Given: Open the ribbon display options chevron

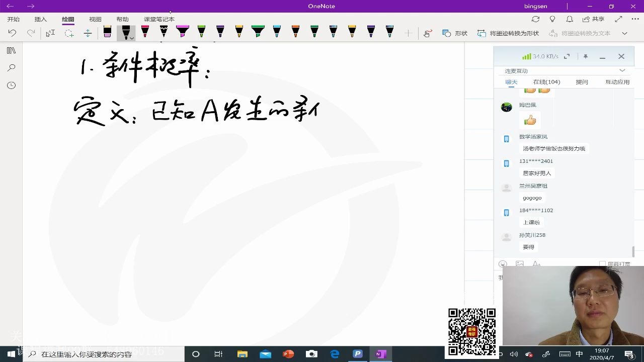Looking at the screenshot, I should point(623,34).
